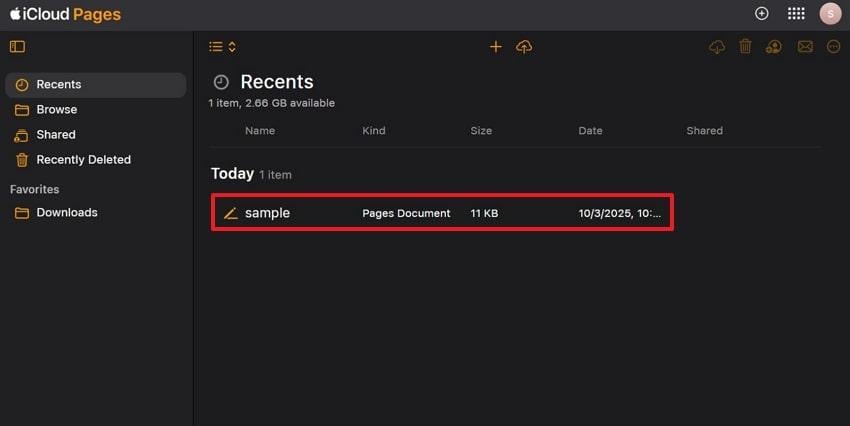The width and height of the screenshot is (850, 426).
Task: Select the sample Pages document row
Action: click(441, 213)
